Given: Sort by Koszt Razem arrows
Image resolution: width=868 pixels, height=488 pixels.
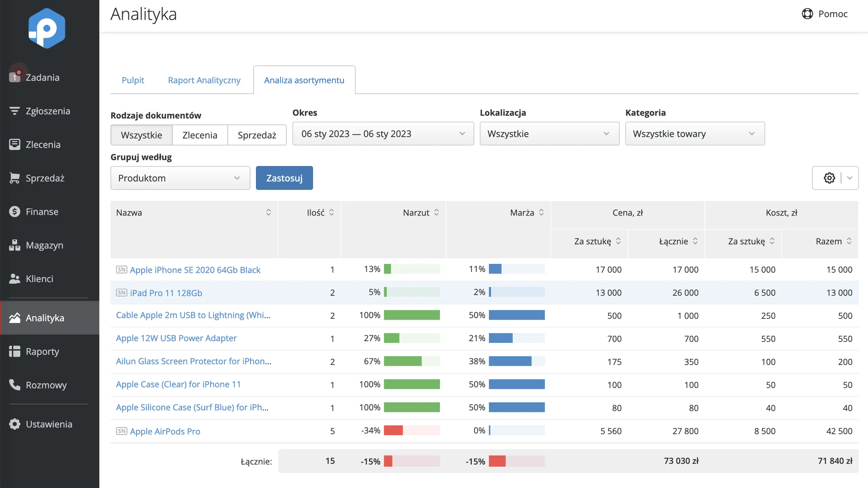Looking at the screenshot, I should pos(849,241).
